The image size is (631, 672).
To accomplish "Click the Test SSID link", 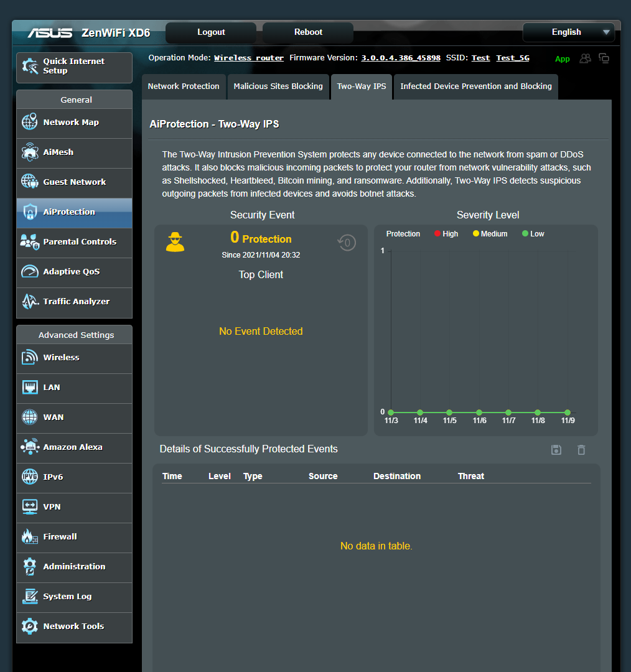I will [x=480, y=58].
